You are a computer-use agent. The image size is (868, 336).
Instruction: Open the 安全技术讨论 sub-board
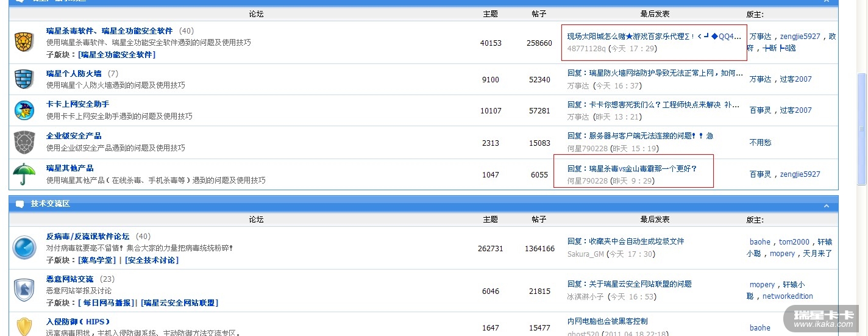[152, 260]
